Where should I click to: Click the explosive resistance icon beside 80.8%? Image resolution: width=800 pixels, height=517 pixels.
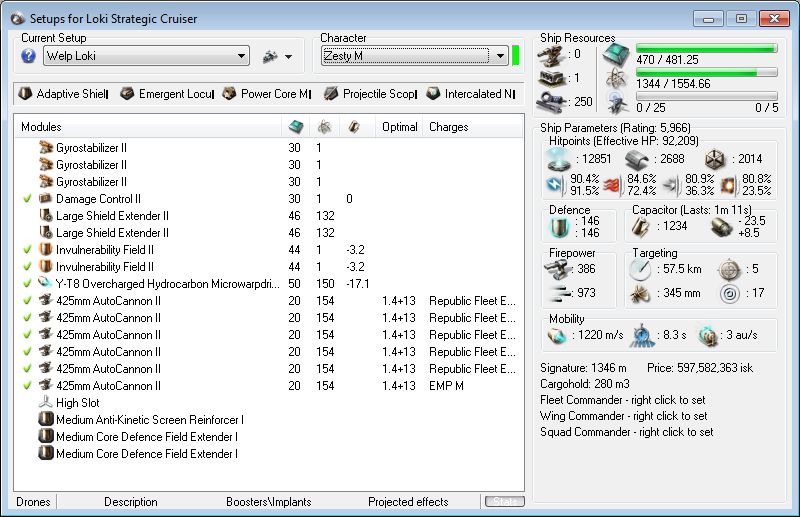tap(729, 185)
